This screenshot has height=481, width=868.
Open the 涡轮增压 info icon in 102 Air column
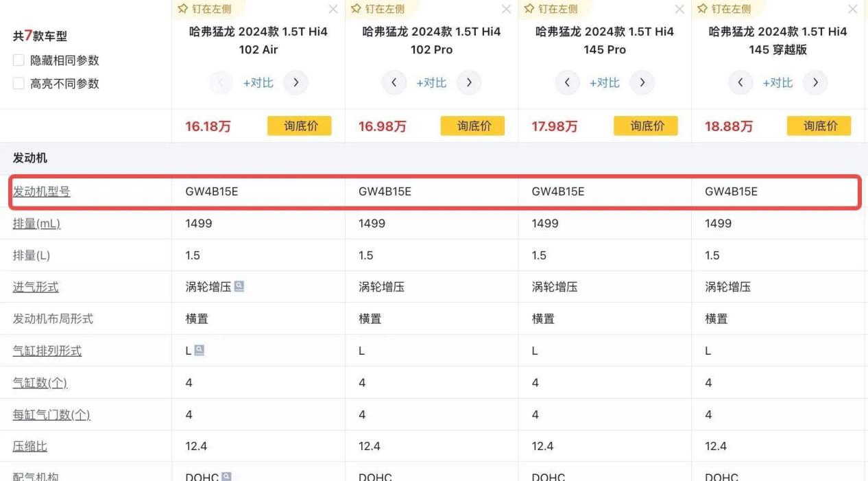(239, 286)
